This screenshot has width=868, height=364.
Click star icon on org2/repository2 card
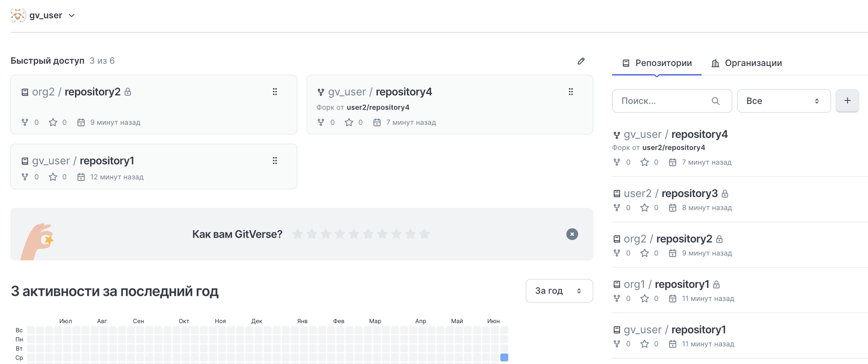click(x=53, y=123)
